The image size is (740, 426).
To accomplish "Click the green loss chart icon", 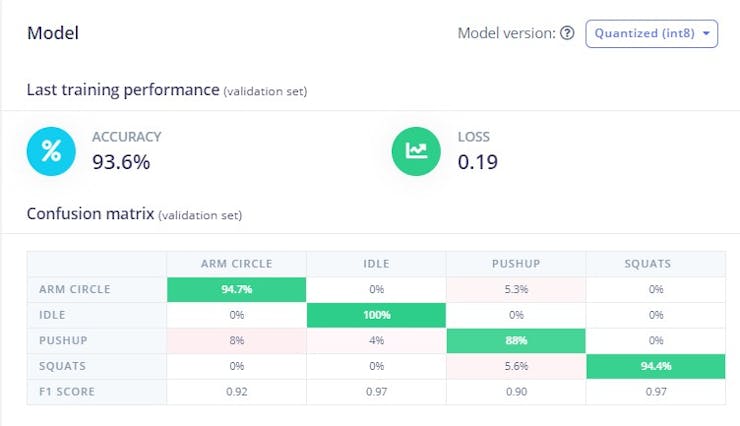I will click(416, 151).
